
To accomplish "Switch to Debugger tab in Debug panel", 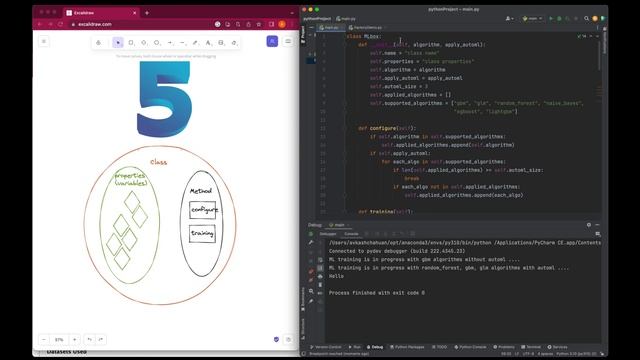I will [x=328, y=234].
